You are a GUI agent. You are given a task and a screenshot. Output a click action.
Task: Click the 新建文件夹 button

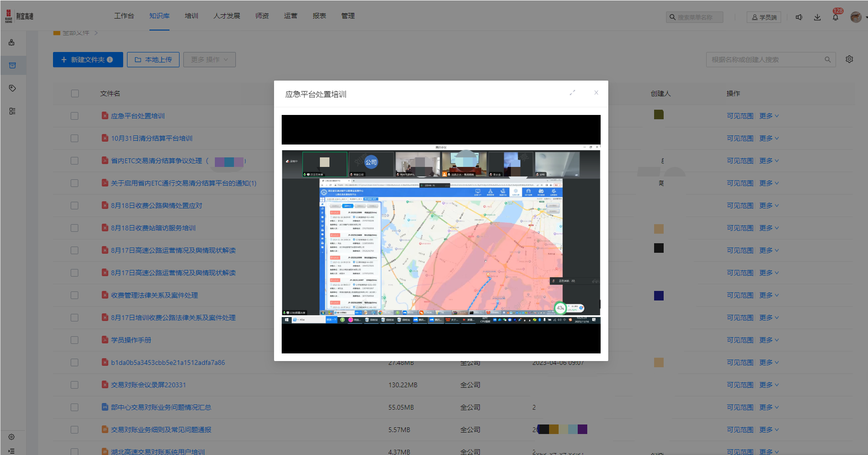pos(88,60)
